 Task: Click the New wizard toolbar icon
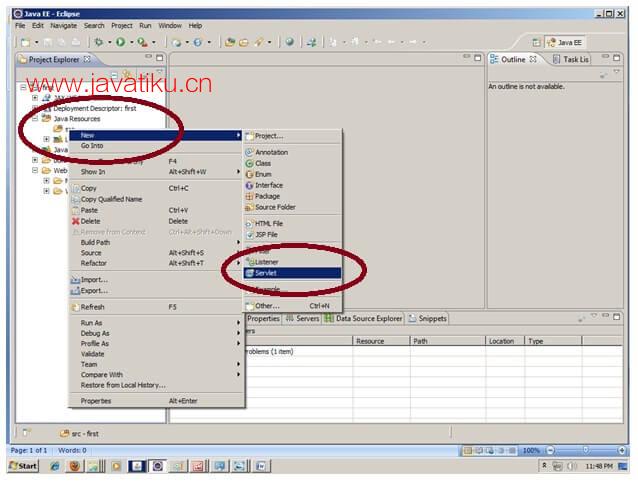tap(26, 42)
